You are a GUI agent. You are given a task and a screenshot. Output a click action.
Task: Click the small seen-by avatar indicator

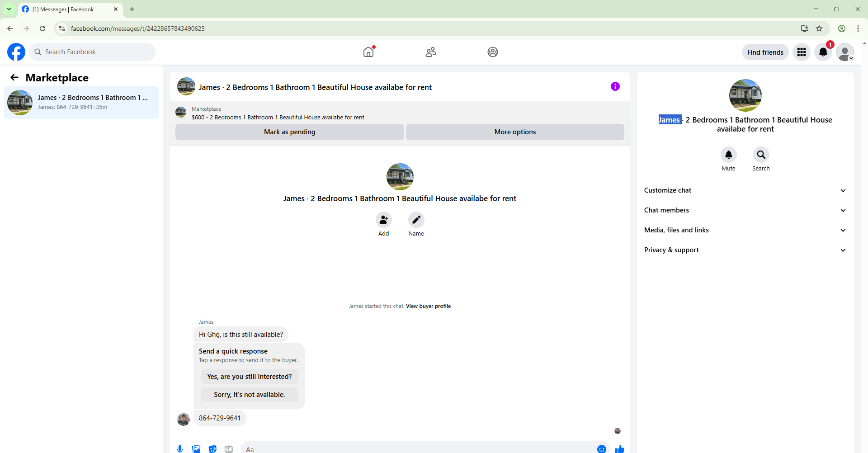pos(618,431)
